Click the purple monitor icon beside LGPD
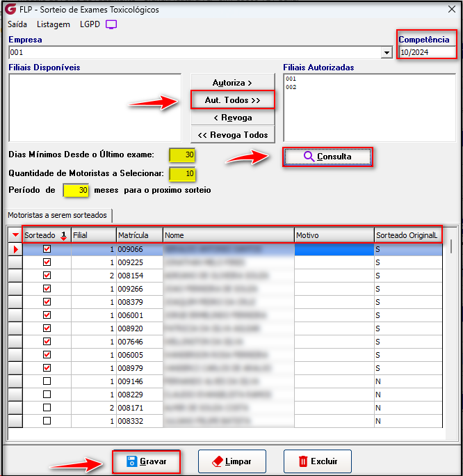 click(x=111, y=24)
